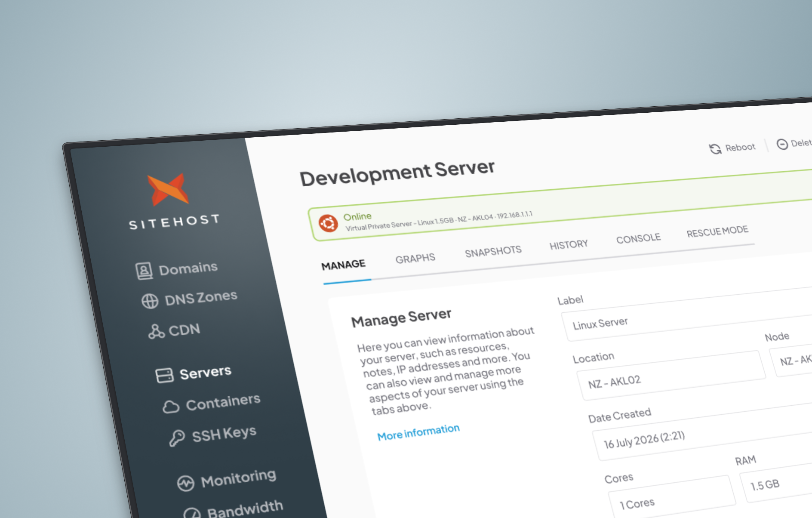Click the Reboot arrows icon
Image resolution: width=812 pixels, height=518 pixels.
click(x=715, y=149)
